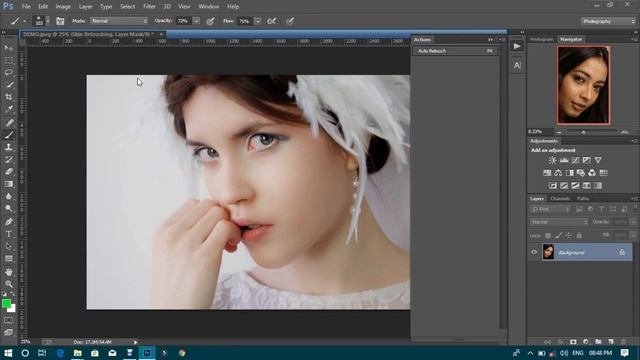640x360 pixels.
Task: Toggle lock position
Action: pyautogui.click(x=569, y=236)
